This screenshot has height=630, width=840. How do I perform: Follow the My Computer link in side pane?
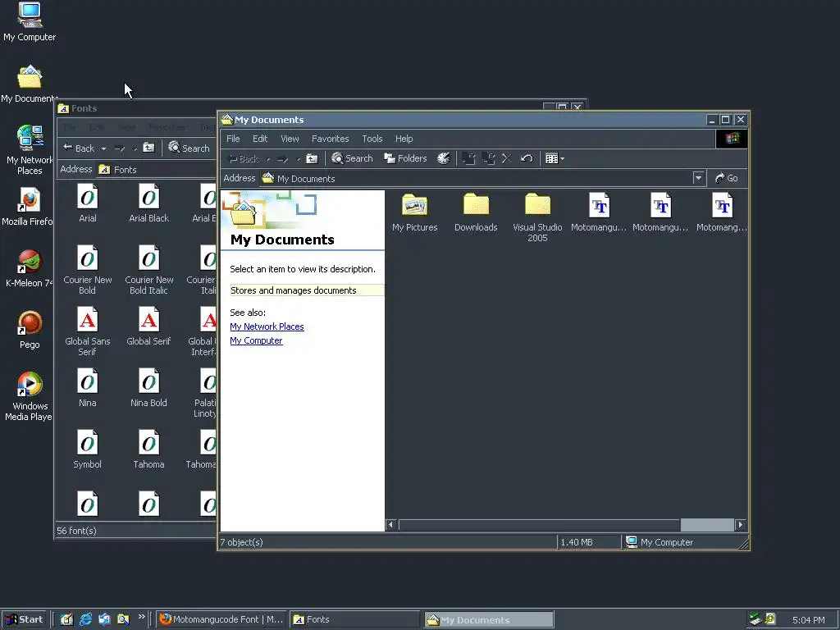point(256,340)
